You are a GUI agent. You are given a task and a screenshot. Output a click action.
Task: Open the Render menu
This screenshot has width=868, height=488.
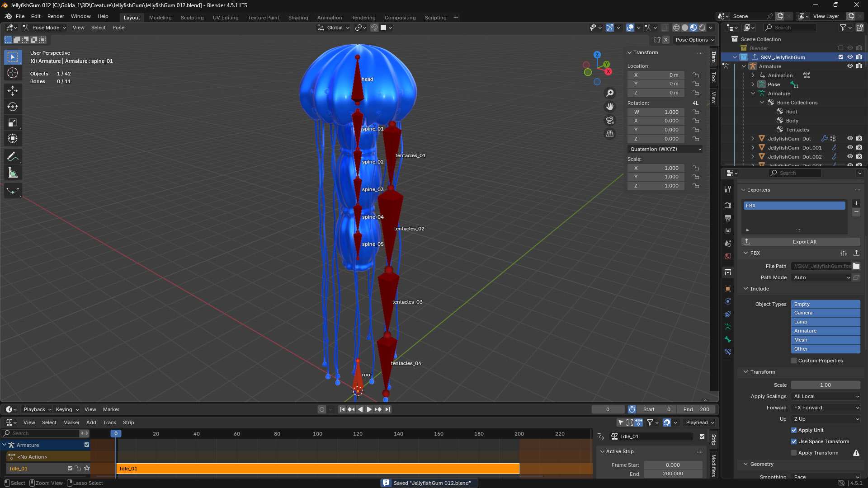tap(56, 16)
